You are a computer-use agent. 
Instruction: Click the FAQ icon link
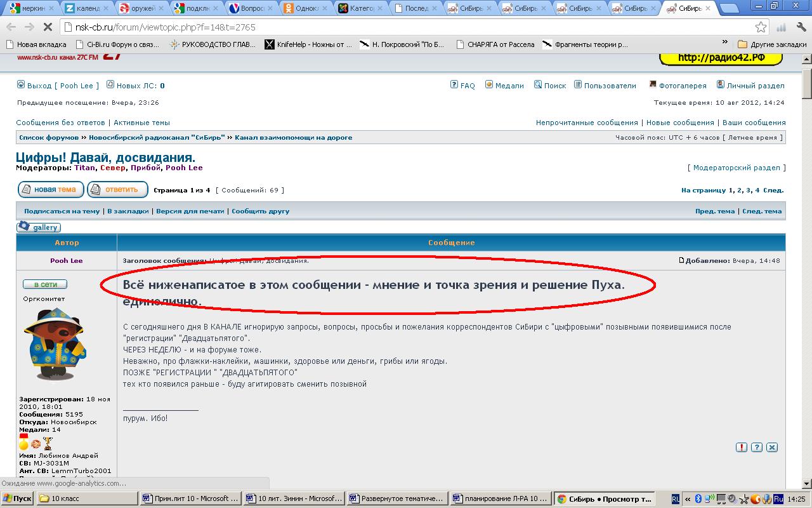[462, 85]
